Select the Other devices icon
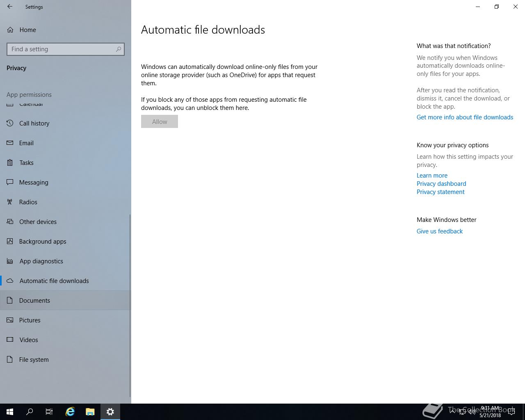The image size is (525, 420). coord(10,221)
